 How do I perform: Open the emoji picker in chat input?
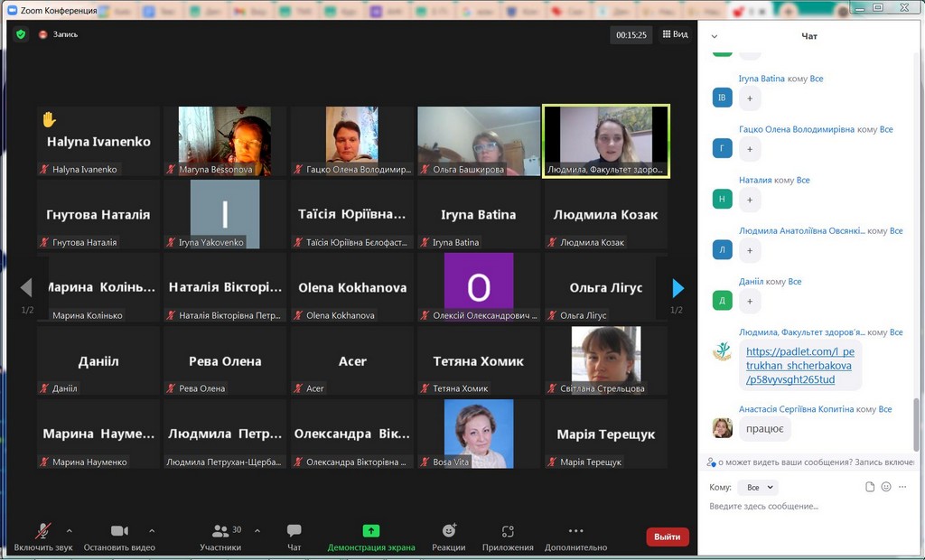point(886,487)
